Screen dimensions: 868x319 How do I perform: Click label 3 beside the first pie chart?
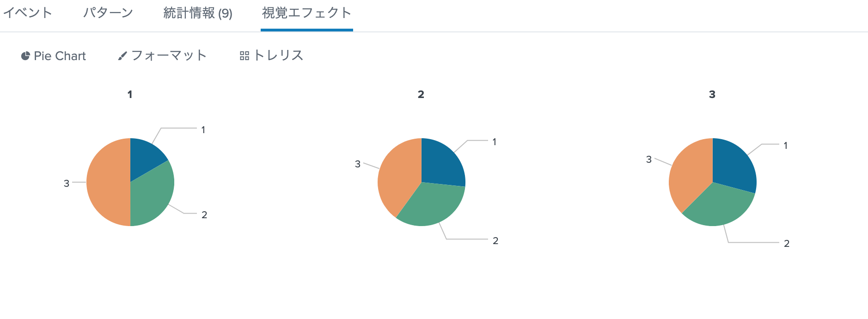point(67,184)
